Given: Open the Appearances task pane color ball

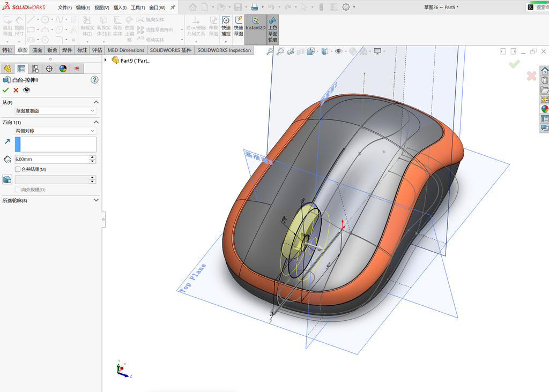Looking at the screenshot, I should coord(545,109).
